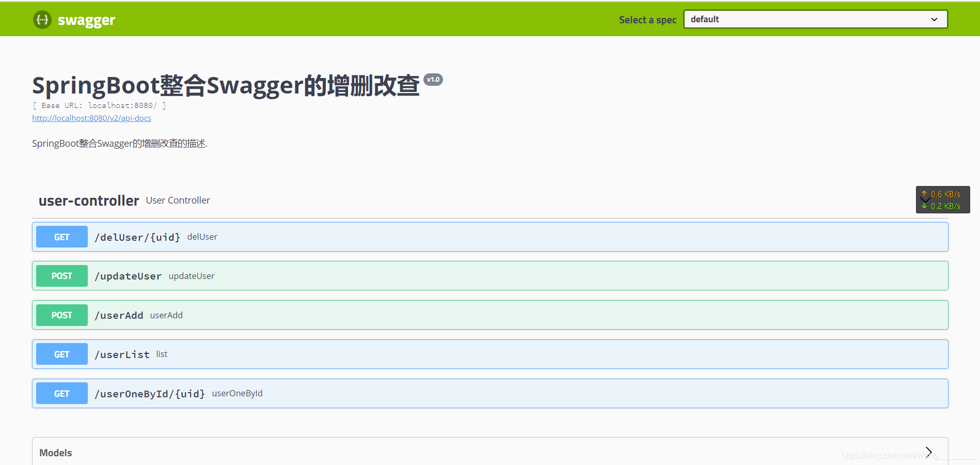Click the user-controller section header

(x=88, y=200)
